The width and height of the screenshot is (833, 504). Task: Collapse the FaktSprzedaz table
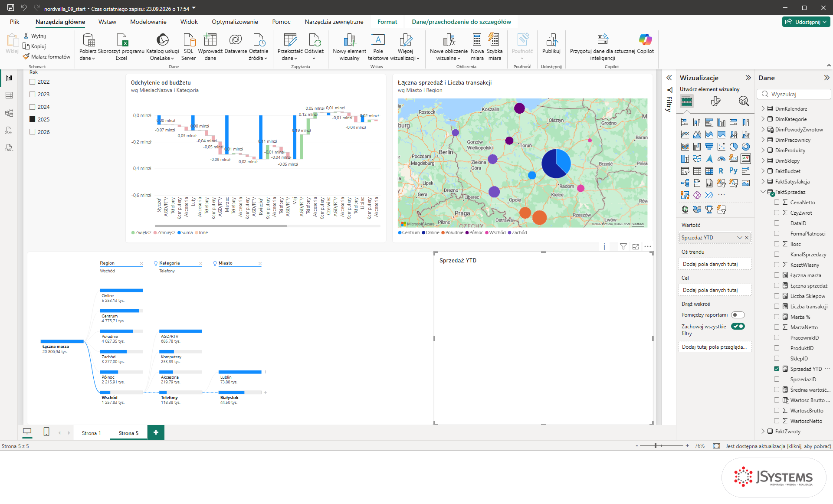[x=763, y=192]
